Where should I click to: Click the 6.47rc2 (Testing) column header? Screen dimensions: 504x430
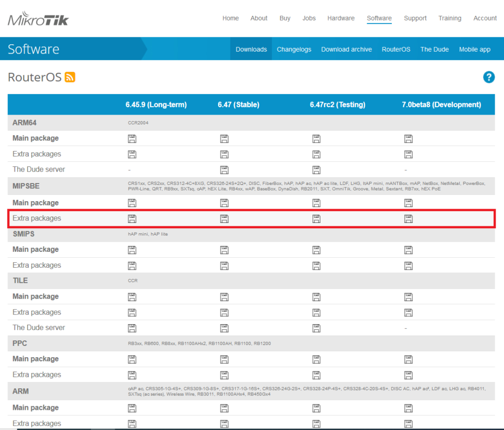pyautogui.click(x=337, y=104)
